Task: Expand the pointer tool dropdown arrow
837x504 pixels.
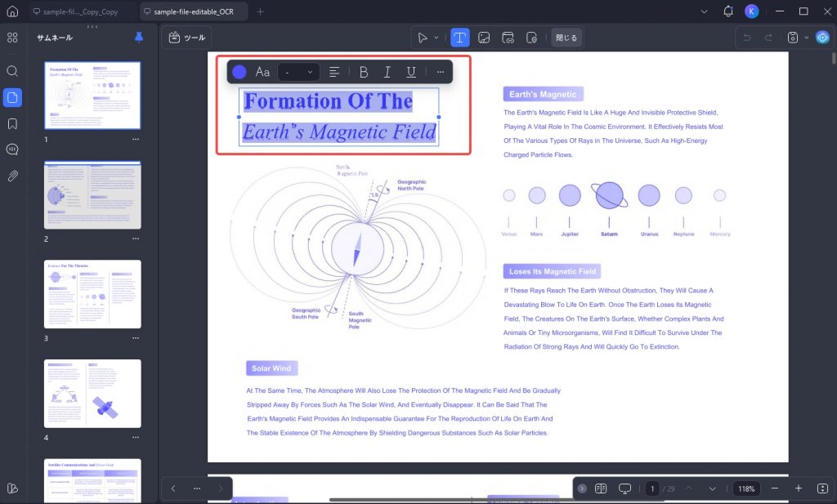Action: [x=436, y=38]
